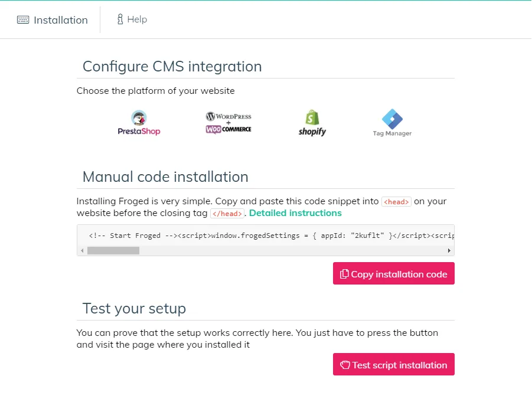This screenshot has height=402, width=532.
Task: Open the Detailed instructions link
Action: 295,213
